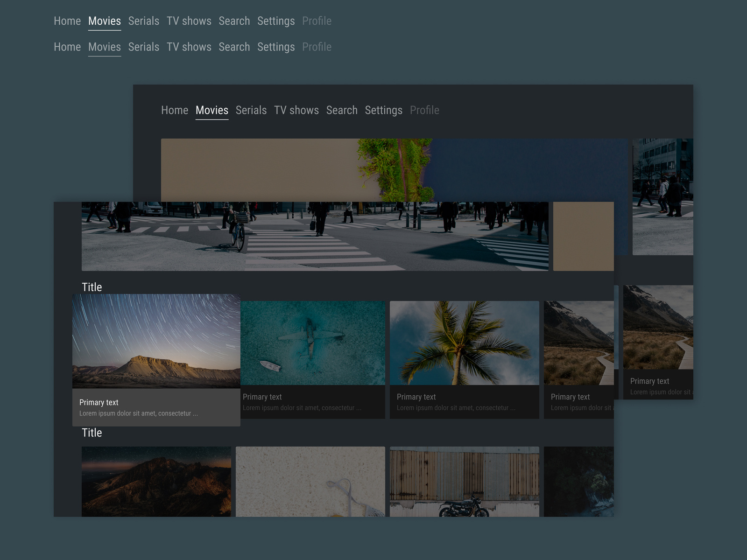Select the sunken airplane card
This screenshot has height=560, width=747.
[x=312, y=343]
